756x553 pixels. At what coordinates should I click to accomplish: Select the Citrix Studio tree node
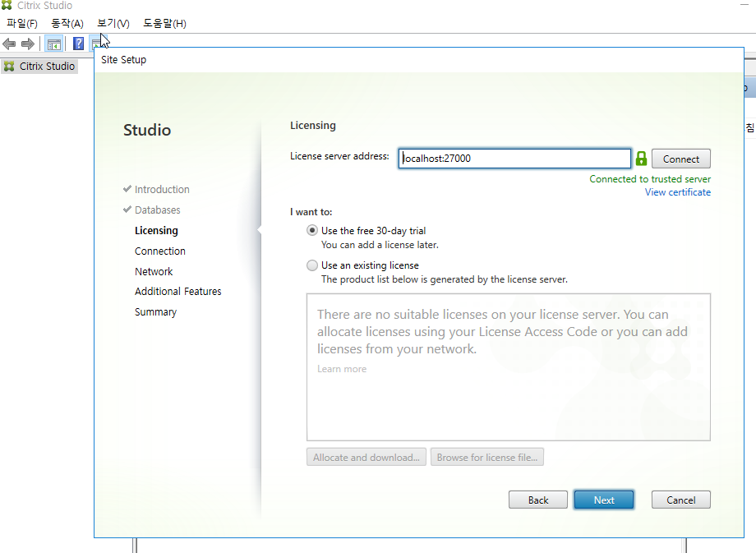39,66
